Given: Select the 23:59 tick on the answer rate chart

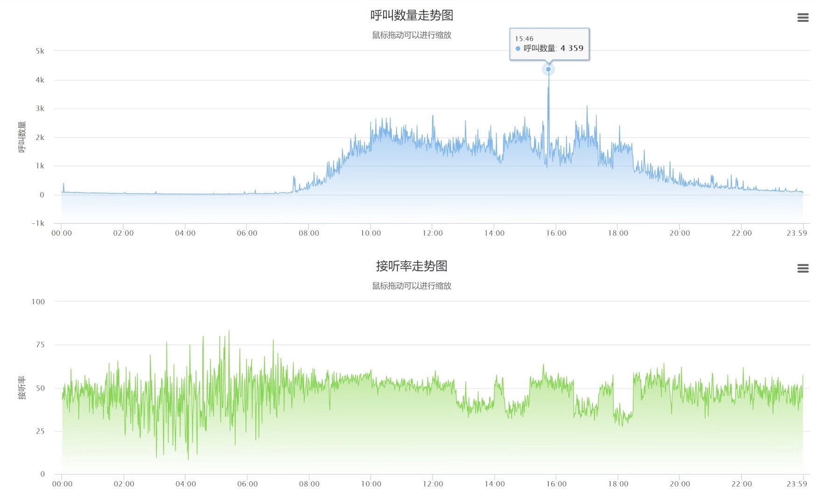Looking at the screenshot, I should tap(797, 484).
